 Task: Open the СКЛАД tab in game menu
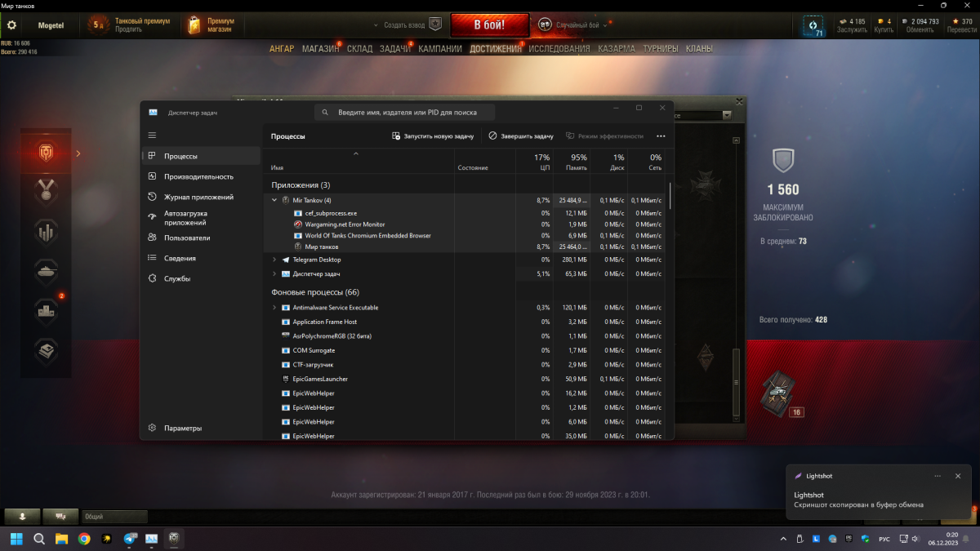[x=359, y=48]
